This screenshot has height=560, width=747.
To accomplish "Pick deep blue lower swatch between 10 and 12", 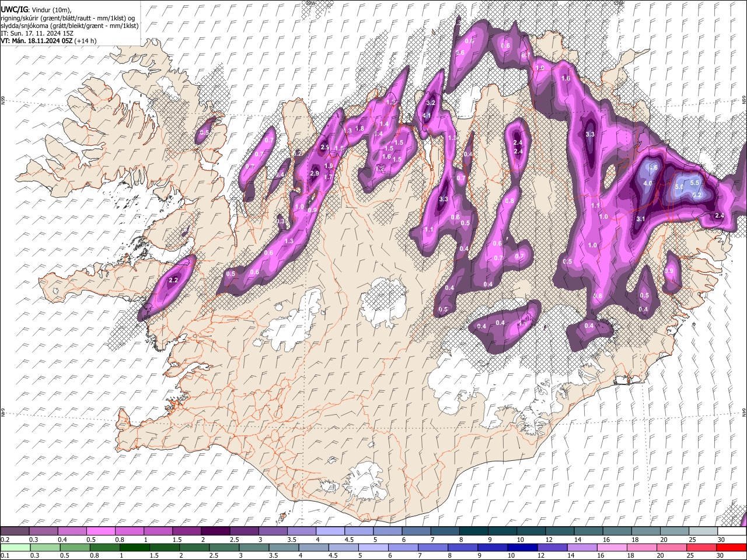I will click(522, 547).
